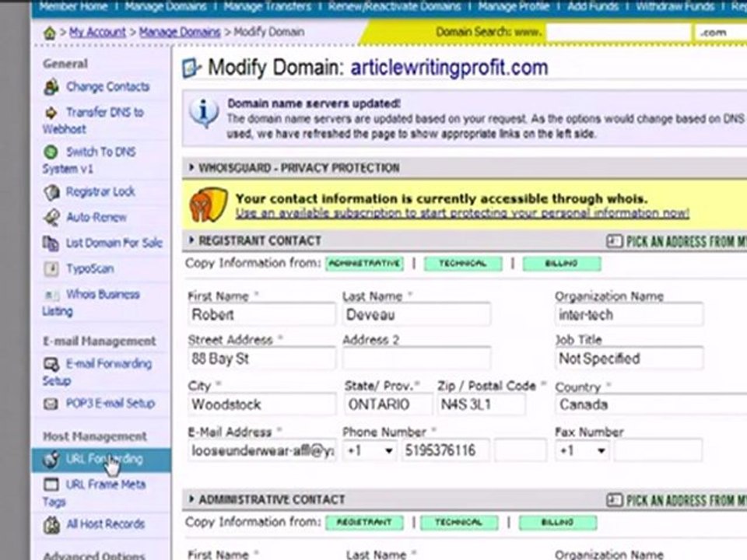
Task: Click the Registrar Lock icon
Action: pyautogui.click(x=51, y=192)
